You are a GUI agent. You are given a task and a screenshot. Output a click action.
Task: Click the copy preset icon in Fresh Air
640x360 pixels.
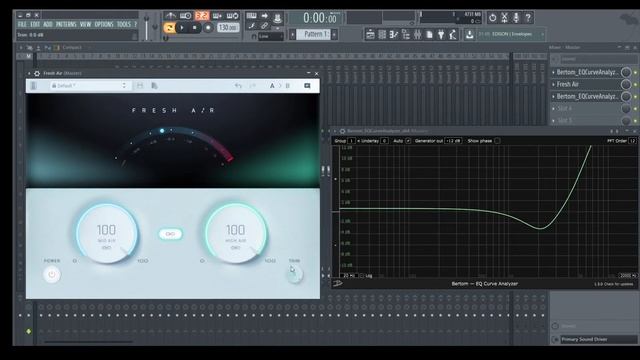[x=154, y=86]
